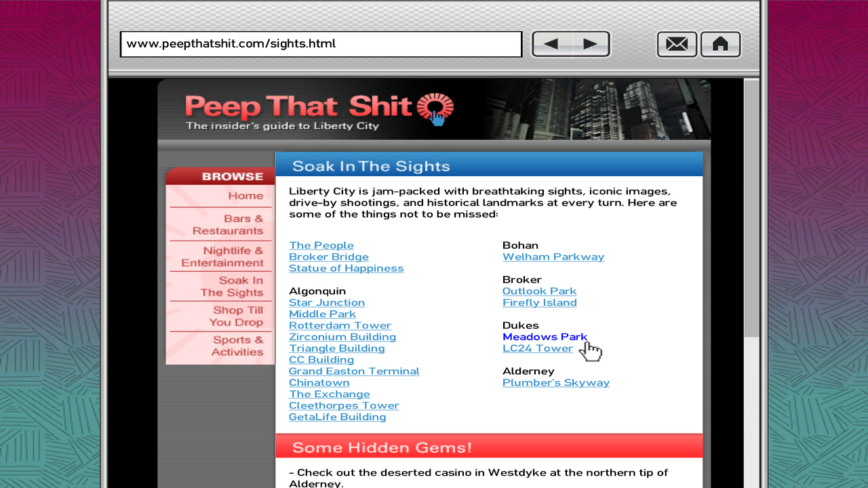
Task: Click the Middle Park link
Action: (x=323, y=314)
